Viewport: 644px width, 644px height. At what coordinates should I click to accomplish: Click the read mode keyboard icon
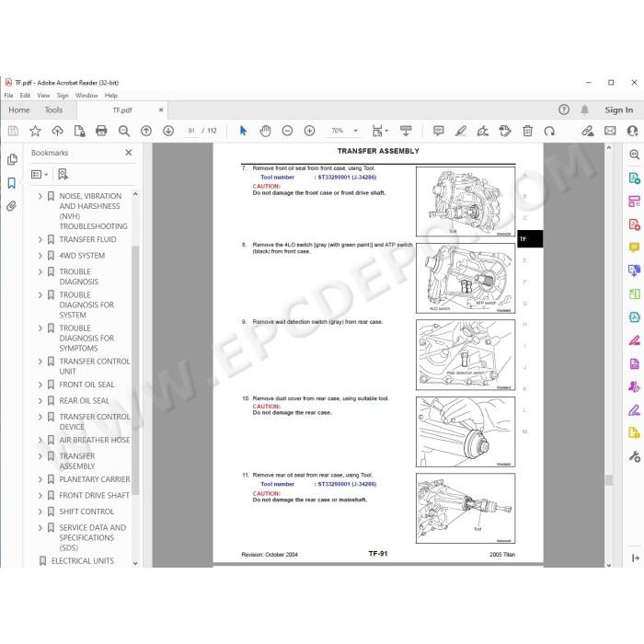tap(406, 131)
